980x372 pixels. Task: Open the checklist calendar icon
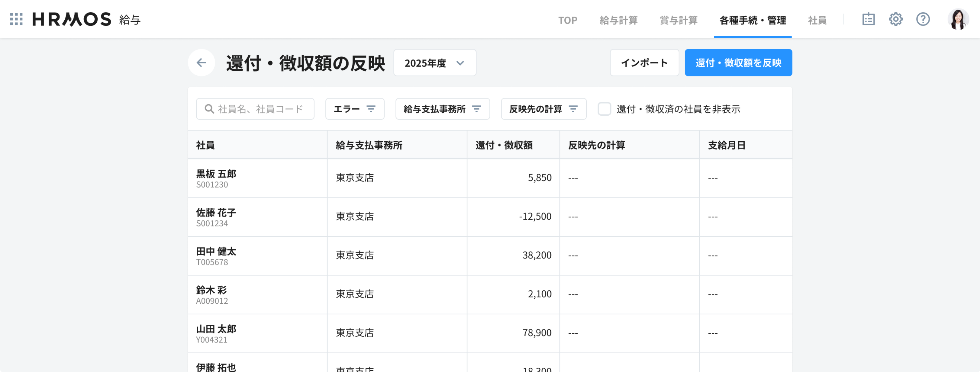coord(868,19)
